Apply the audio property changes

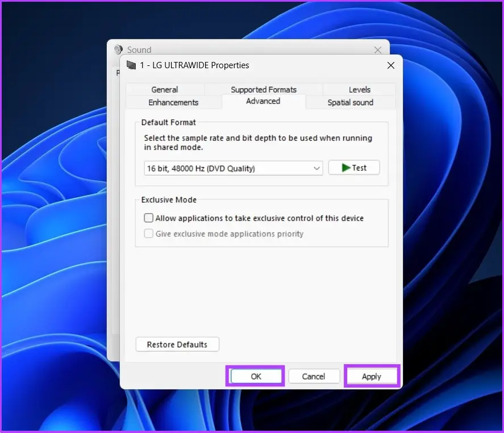(372, 376)
